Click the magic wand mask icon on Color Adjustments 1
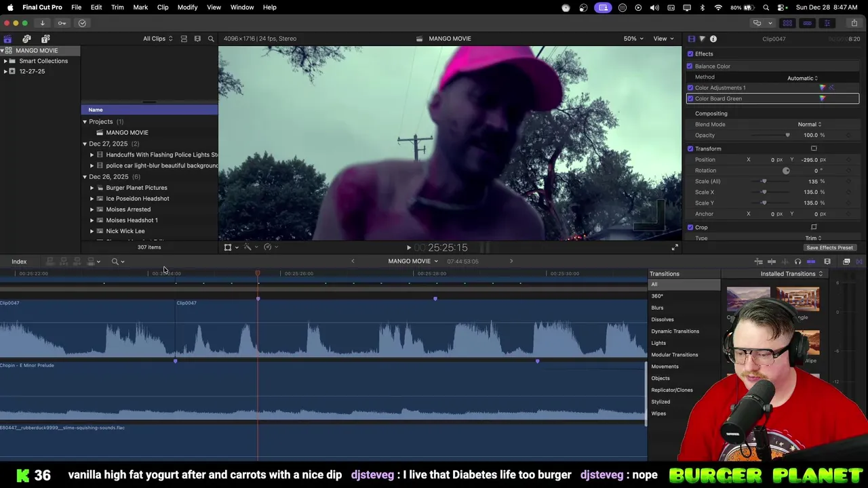 click(831, 87)
